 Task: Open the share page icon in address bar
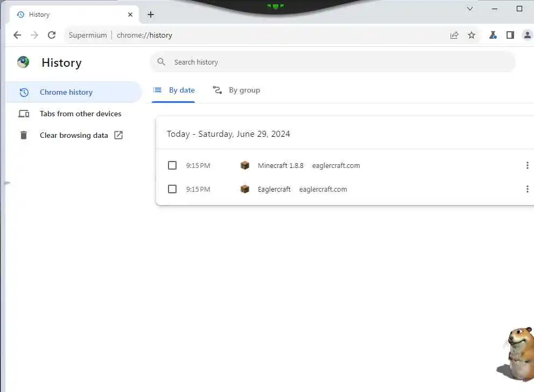click(454, 35)
